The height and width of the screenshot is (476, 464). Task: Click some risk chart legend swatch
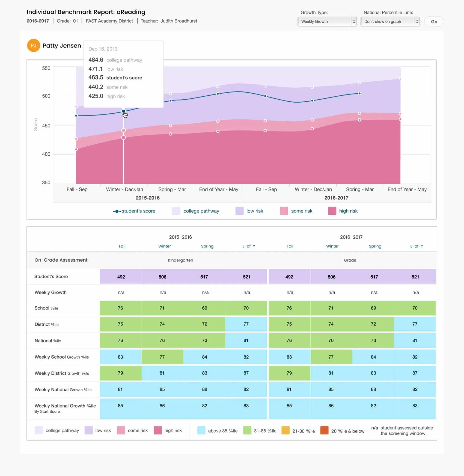coord(284,211)
